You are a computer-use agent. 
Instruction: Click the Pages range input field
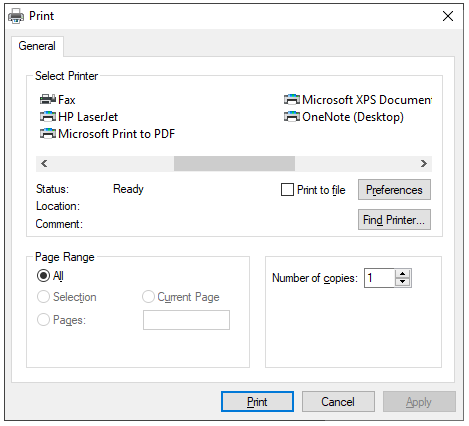pos(186,320)
